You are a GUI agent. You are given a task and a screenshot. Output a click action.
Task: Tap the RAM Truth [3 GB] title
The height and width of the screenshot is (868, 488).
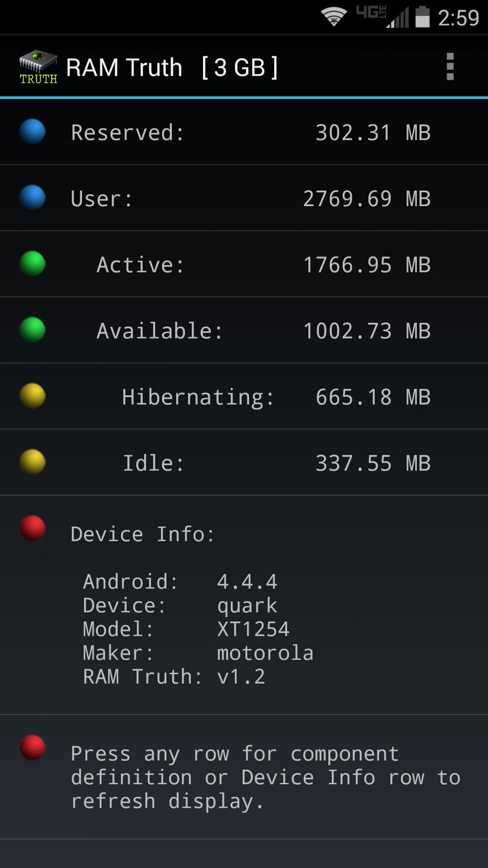click(x=172, y=68)
